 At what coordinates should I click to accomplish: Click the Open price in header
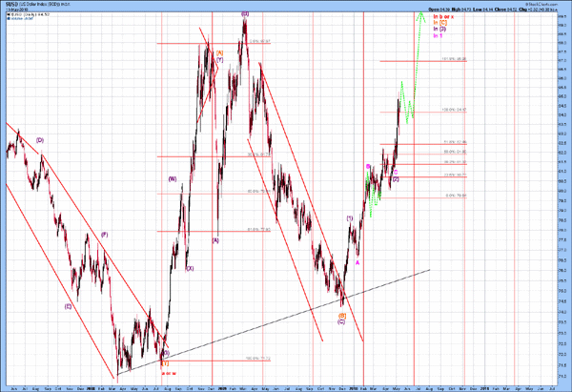pos(439,10)
